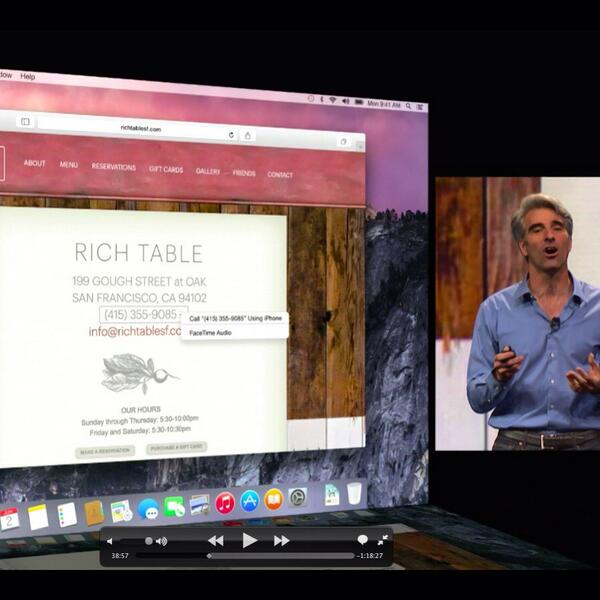The height and width of the screenshot is (600, 600).
Task: Open the orange iBooks icon in Dock
Action: 274,499
